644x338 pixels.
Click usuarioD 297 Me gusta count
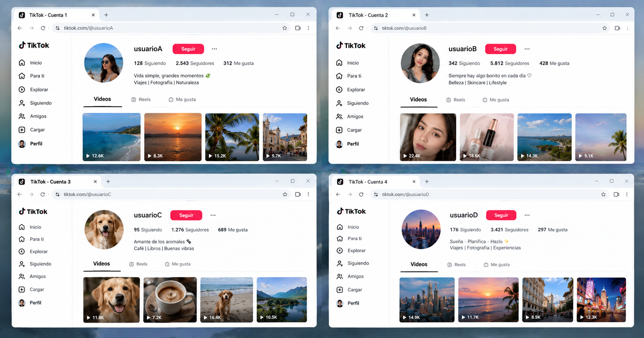click(x=553, y=230)
